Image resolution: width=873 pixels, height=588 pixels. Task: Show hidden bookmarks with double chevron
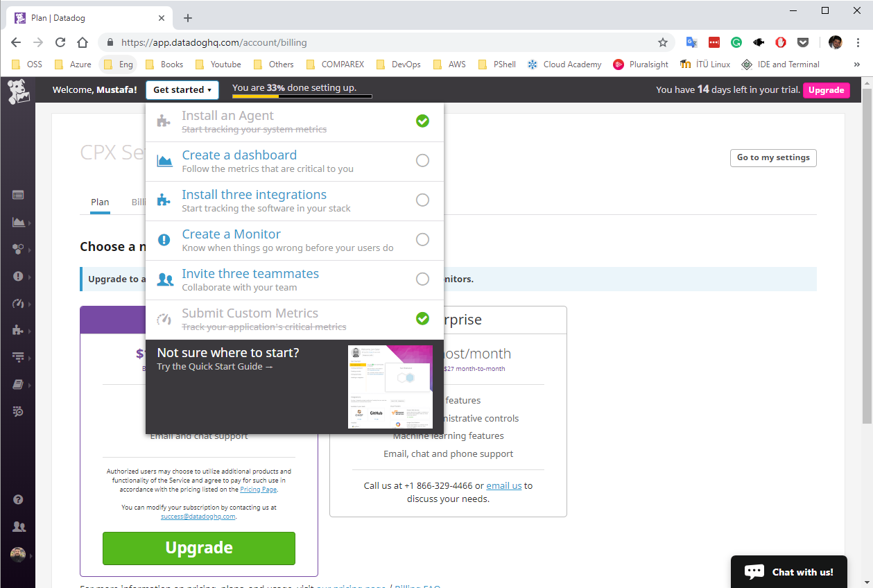tap(856, 64)
